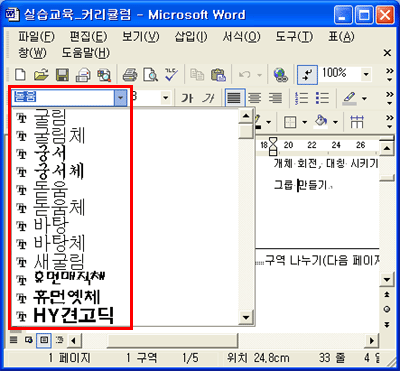
Task: Click font list scroll down arrow
Action: click(x=246, y=316)
